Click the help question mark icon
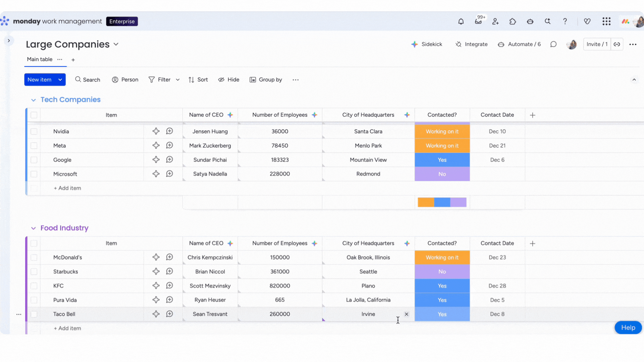This screenshot has width=644, height=362. (565, 21)
